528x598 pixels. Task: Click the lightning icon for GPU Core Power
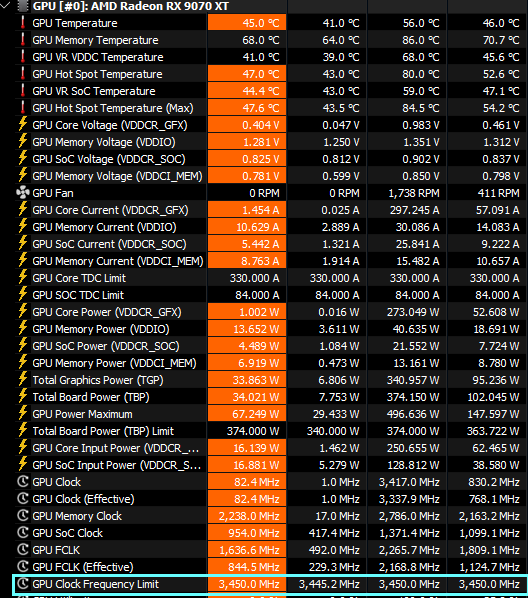click(23, 311)
